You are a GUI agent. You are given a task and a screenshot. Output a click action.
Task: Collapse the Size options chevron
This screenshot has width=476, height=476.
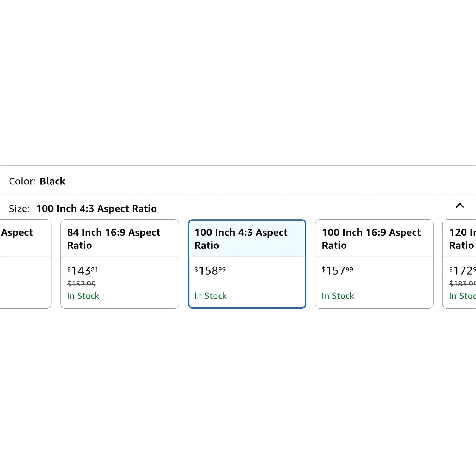coord(460,206)
